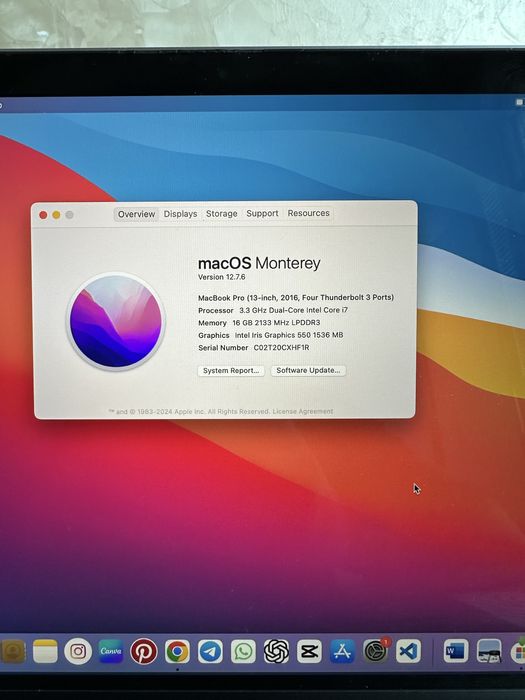This screenshot has height=700, width=525.
Task: Open Microsoft Word document in Dock
Action: [456, 651]
